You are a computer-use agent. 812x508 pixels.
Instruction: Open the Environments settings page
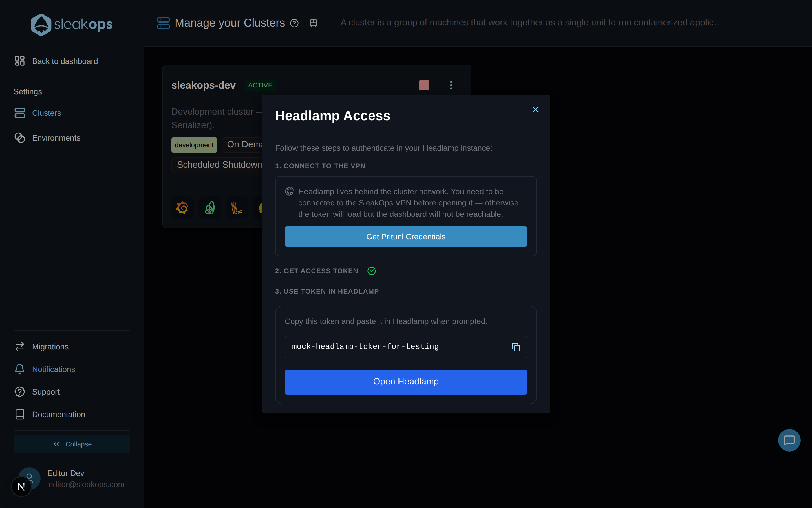(47, 138)
